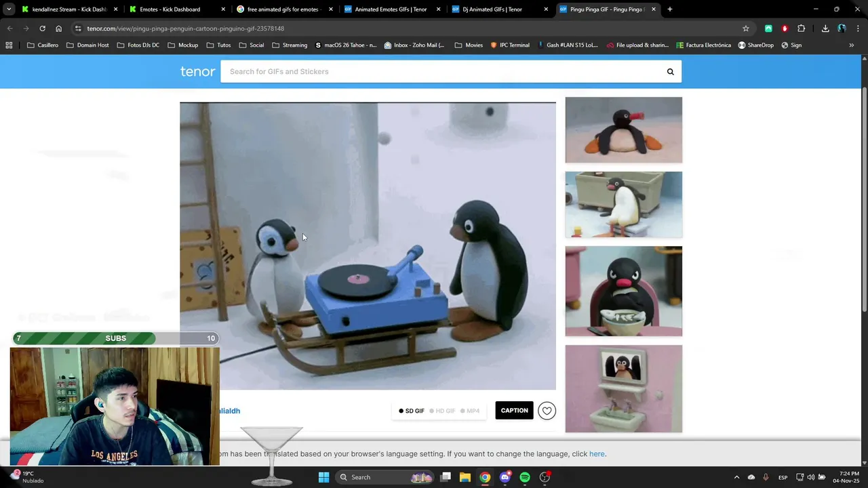
Task: Open the IPC Terminal bookmark
Action: coord(509,45)
